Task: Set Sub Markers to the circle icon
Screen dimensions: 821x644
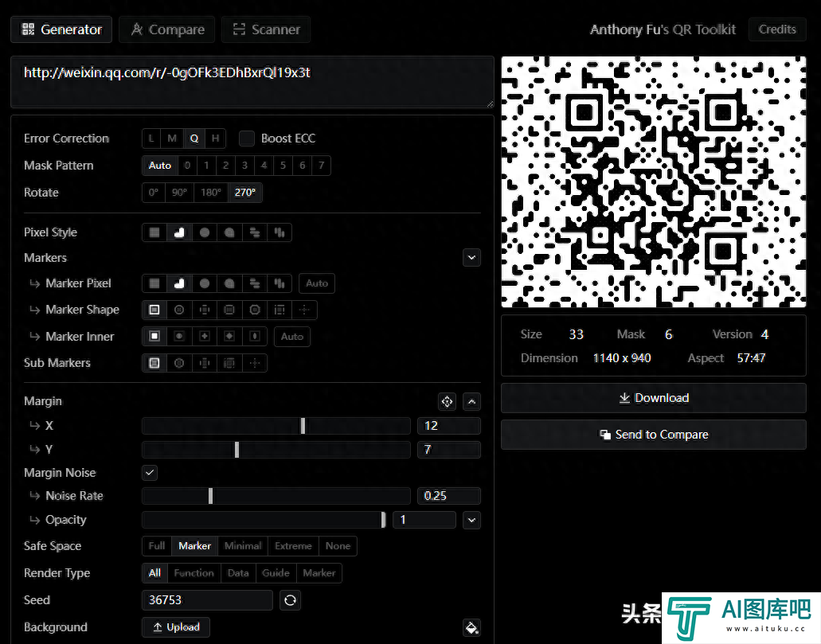Action: tap(179, 363)
